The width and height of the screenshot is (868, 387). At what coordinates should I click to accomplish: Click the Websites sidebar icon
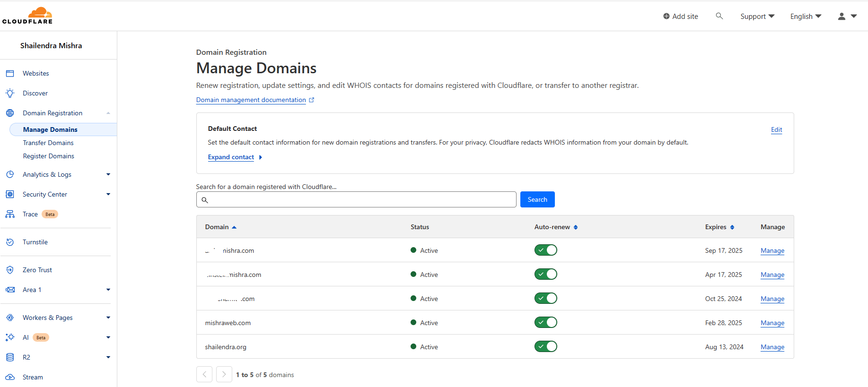(x=10, y=73)
